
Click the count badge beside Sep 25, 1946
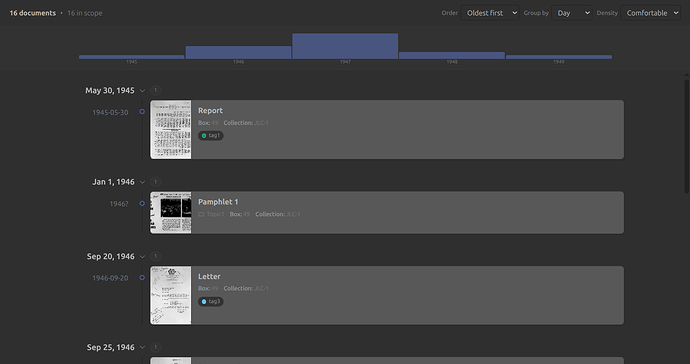[155, 347]
